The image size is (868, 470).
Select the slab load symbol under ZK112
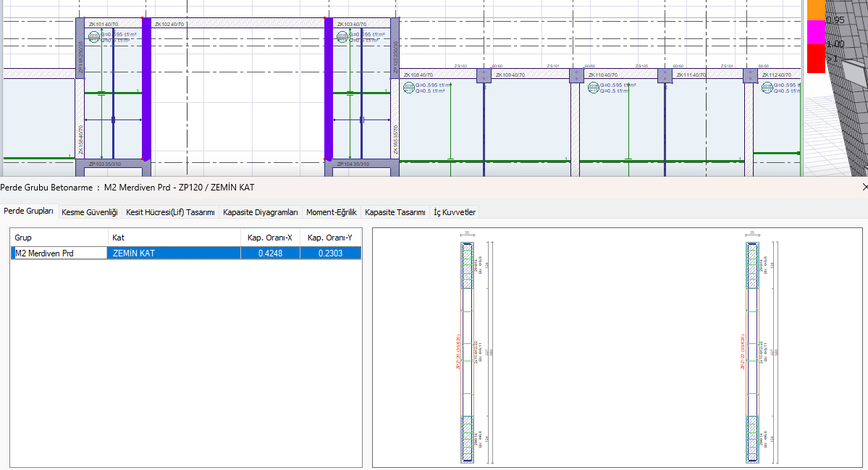point(767,88)
